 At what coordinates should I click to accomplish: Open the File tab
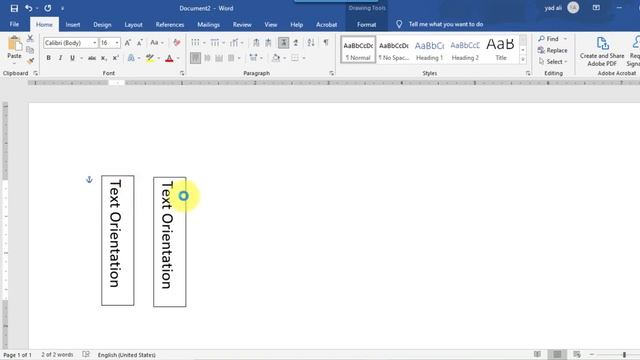click(14, 24)
